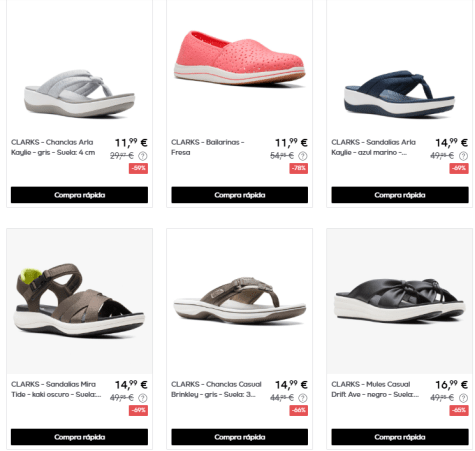The image size is (475, 451).
Task: Click the price info icon for Bailarinas Fresa
Action: pos(303,156)
